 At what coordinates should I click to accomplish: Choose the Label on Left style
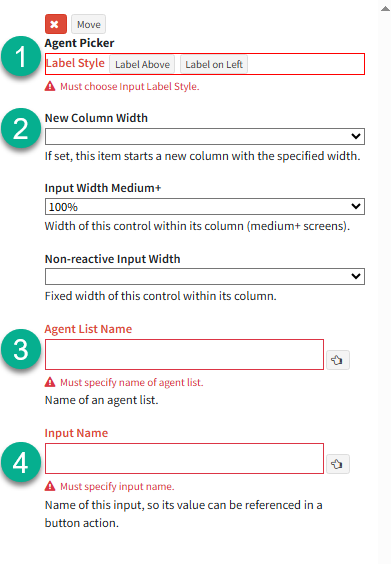[x=214, y=64]
